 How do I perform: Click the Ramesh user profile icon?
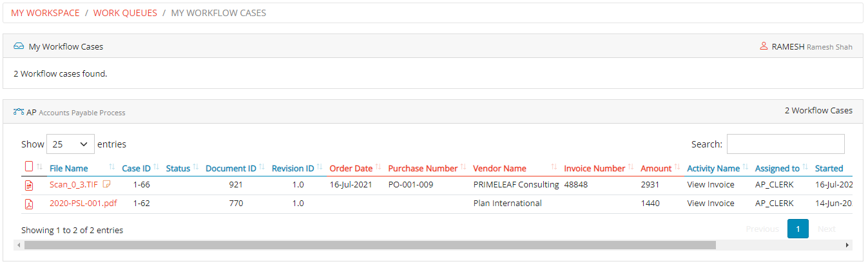764,46
